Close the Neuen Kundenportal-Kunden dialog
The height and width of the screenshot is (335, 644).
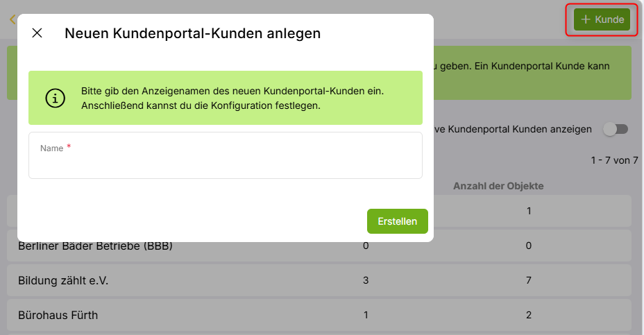[37, 33]
